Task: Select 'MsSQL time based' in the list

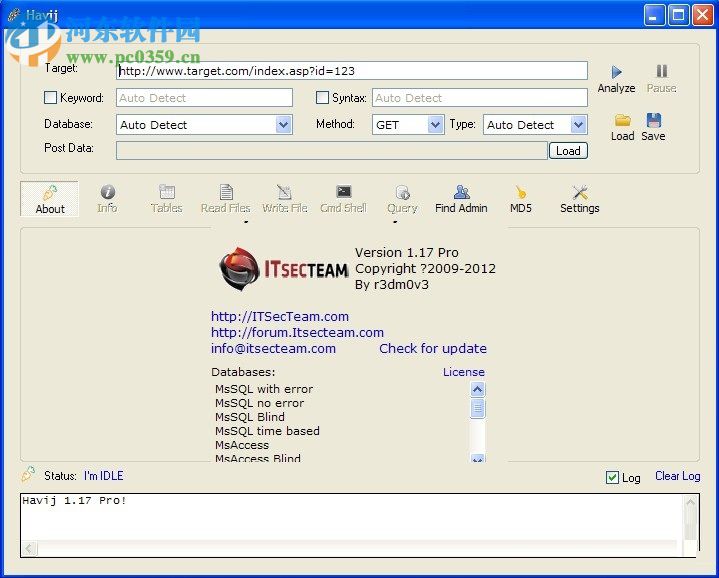Action: (x=267, y=431)
